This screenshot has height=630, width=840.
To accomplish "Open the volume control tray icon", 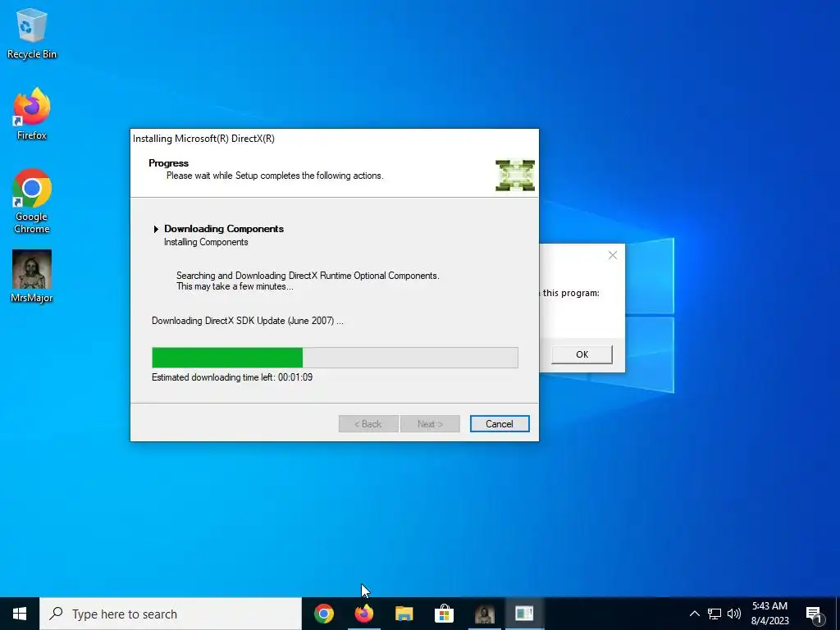I will (734, 614).
